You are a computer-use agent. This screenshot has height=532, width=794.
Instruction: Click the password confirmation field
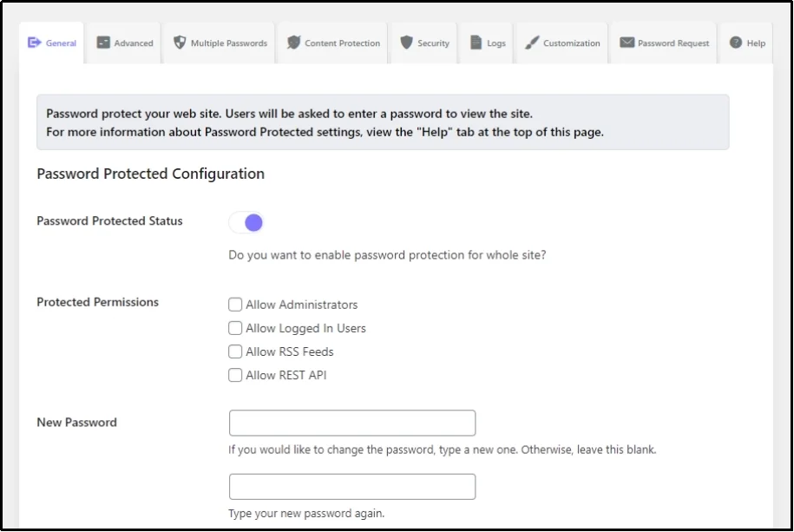(x=351, y=486)
